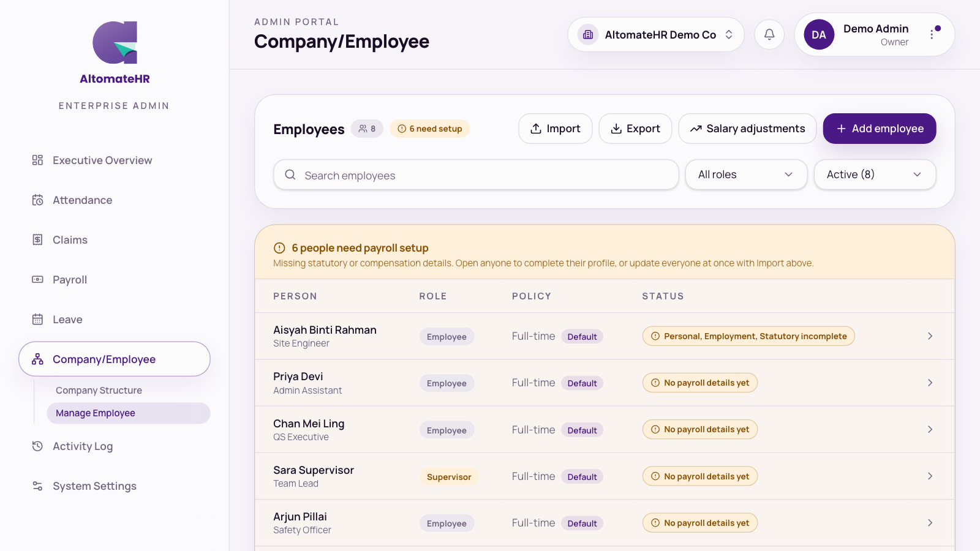Click the 6 need setup badge
The image size is (980, 551).
(x=430, y=129)
